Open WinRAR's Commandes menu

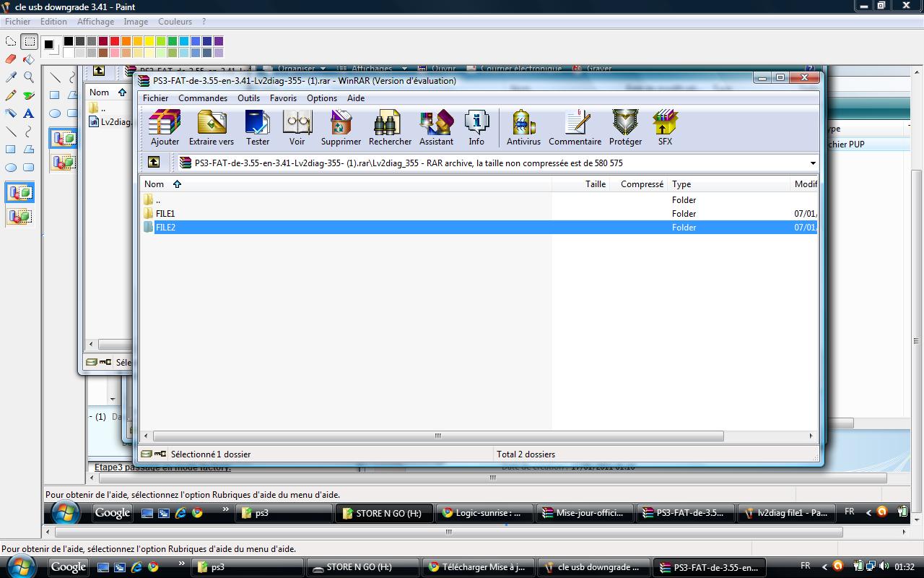203,98
